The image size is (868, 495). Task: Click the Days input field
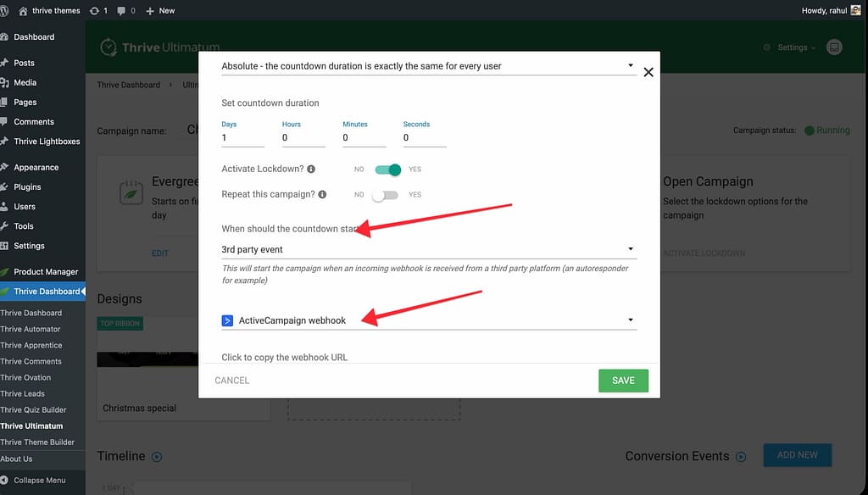point(242,137)
